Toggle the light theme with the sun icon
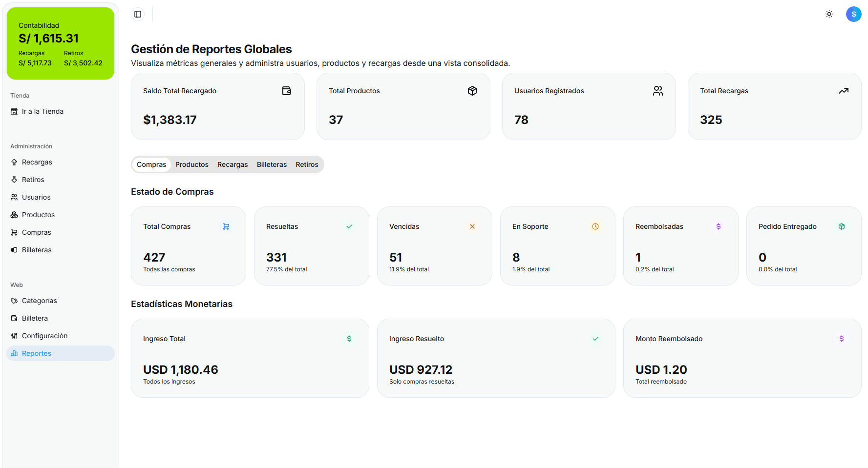 [829, 14]
